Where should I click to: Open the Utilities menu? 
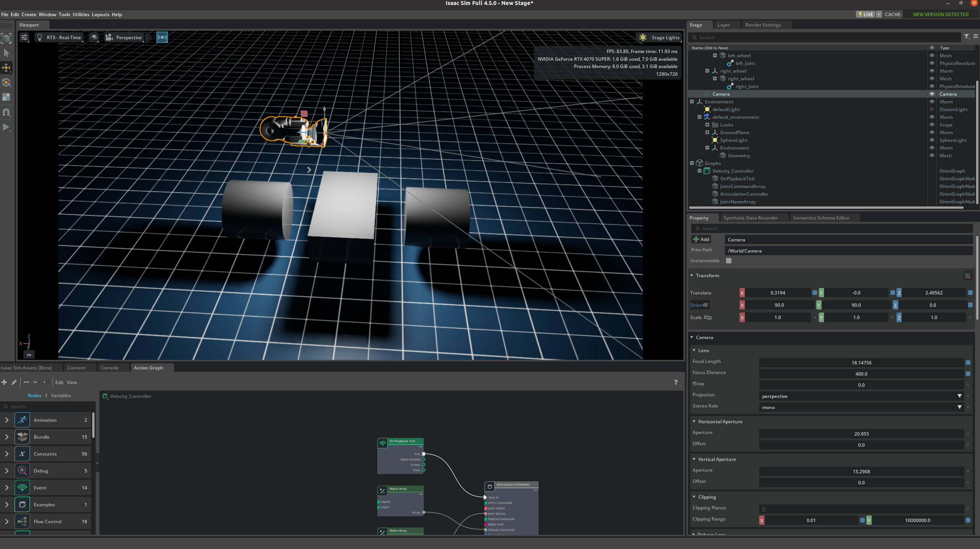(x=81, y=15)
